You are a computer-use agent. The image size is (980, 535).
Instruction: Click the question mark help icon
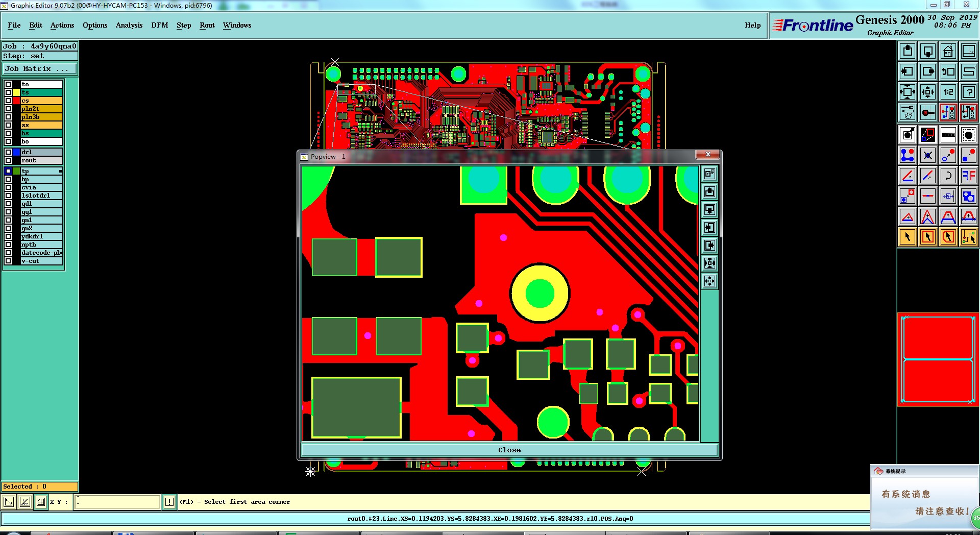(969, 92)
